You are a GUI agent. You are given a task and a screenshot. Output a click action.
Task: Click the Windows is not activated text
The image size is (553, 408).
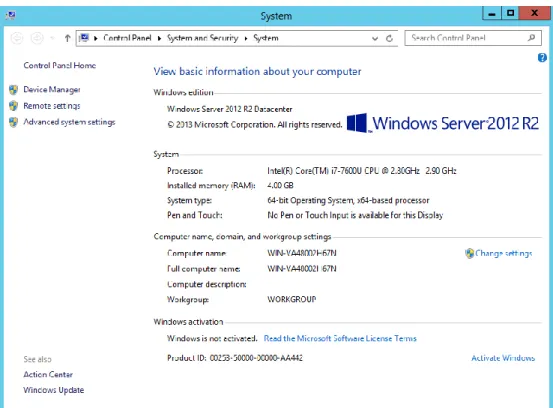[212, 338]
